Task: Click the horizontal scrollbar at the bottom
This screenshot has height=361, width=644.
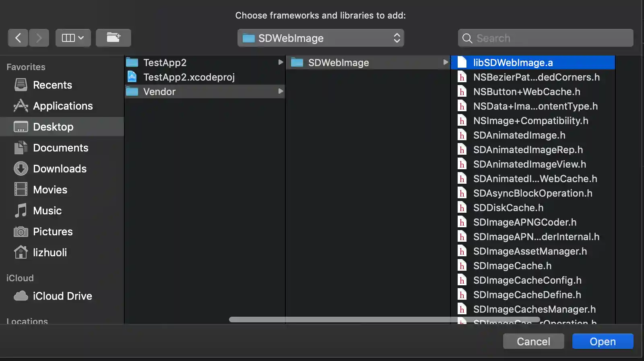Action: point(384,320)
